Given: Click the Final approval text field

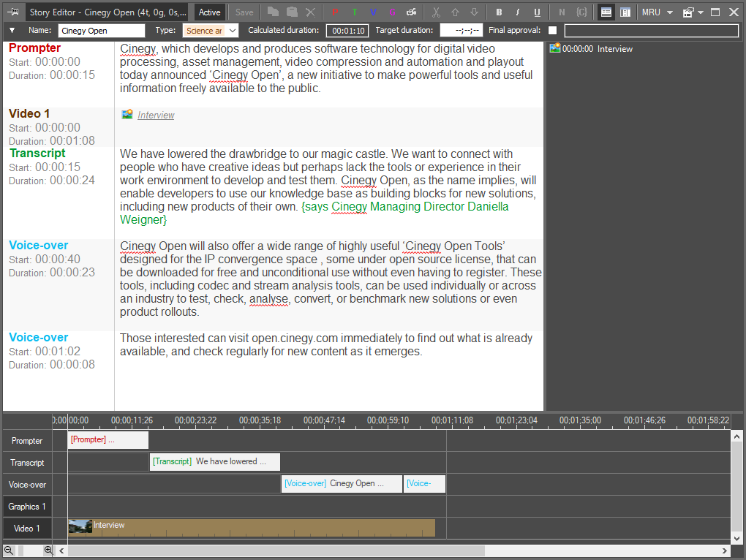Looking at the screenshot, I should coord(652,31).
